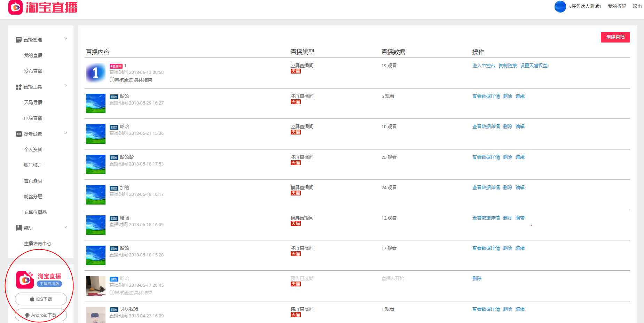644x323 pixels.
Task: Delete the expired preview from 2018-05-17
Action: (x=477, y=278)
